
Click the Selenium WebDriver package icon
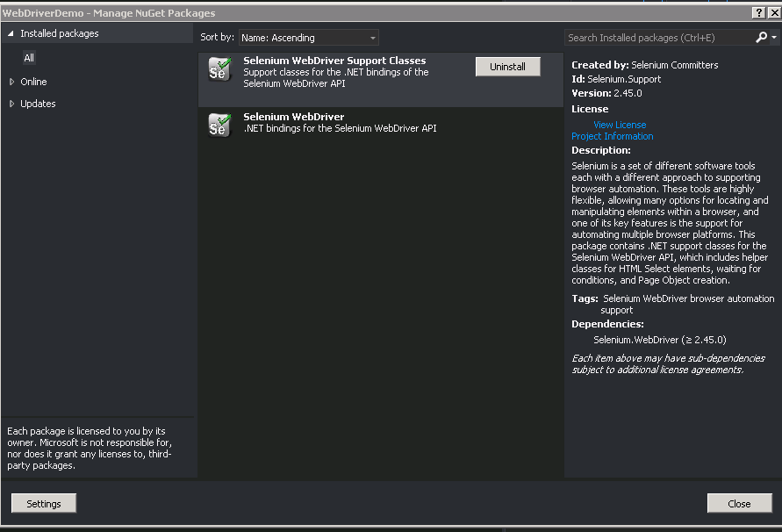tap(219, 125)
